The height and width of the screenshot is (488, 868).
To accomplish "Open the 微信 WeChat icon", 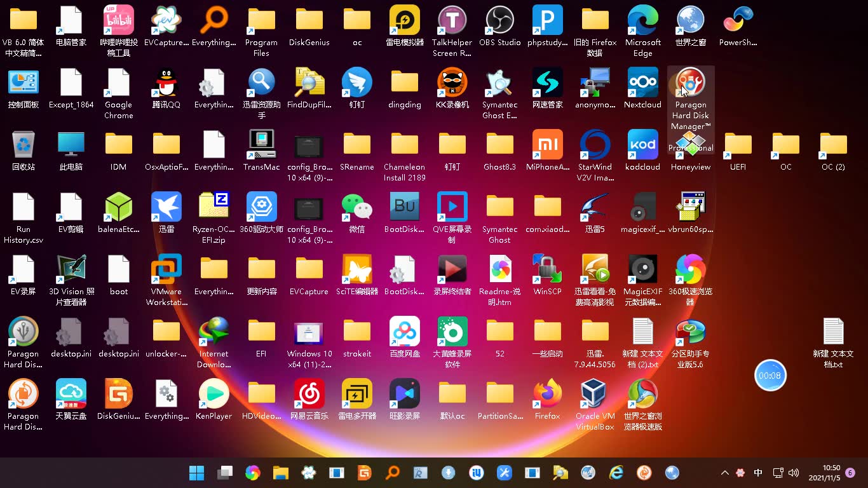I will (357, 213).
